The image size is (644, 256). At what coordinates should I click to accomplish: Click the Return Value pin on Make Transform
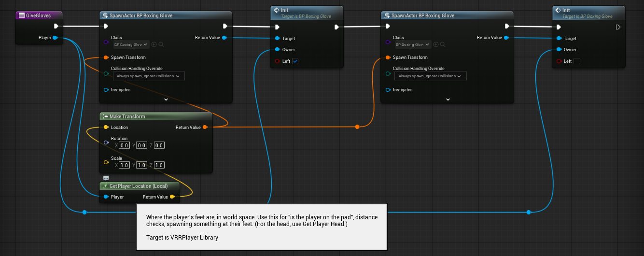point(205,128)
